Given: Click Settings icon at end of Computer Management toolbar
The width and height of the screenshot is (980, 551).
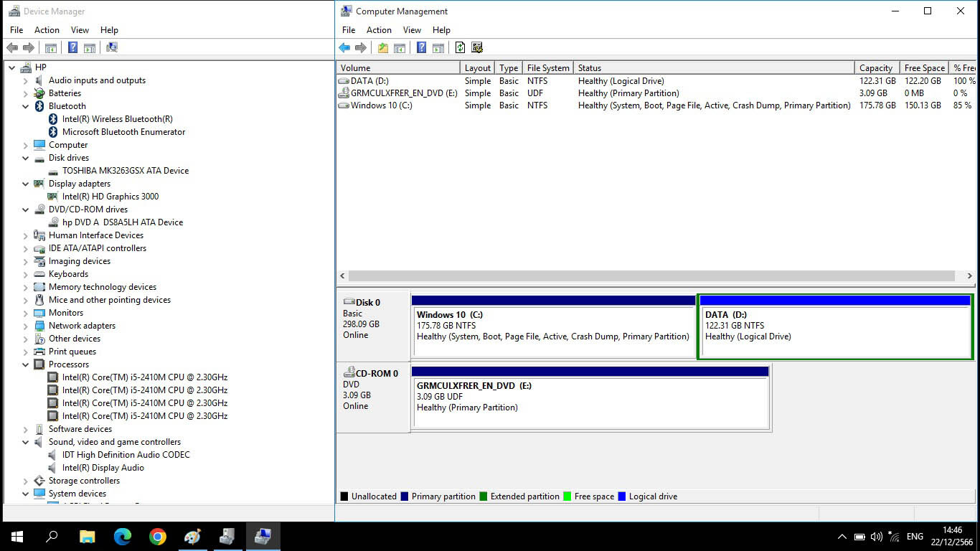Looking at the screenshot, I should click(x=477, y=48).
